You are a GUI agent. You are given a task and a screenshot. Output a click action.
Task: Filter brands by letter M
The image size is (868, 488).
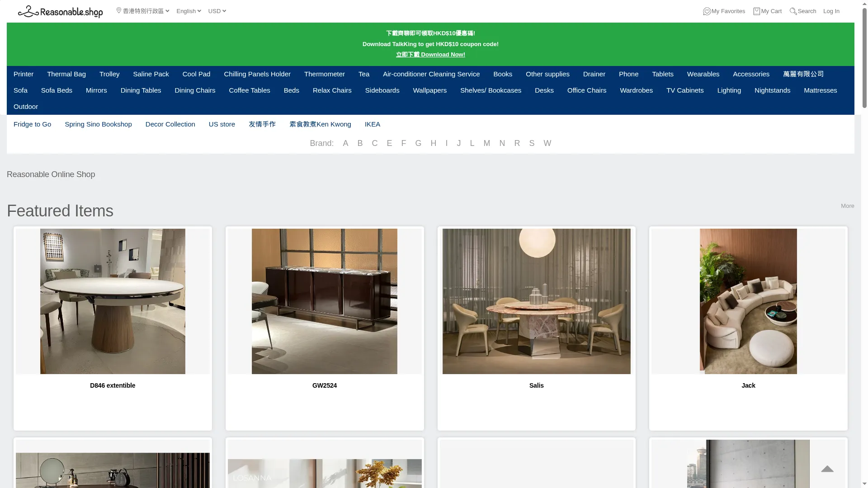486,143
